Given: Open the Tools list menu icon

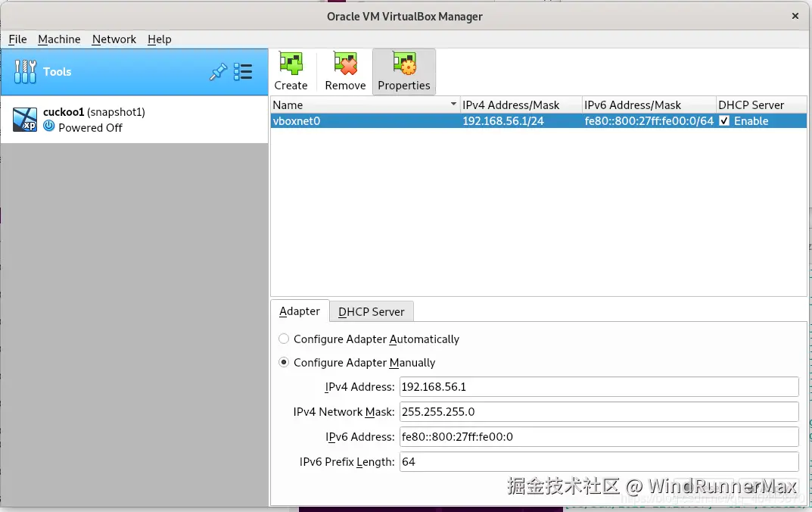Looking at the screenshot, I should [243, 71].
